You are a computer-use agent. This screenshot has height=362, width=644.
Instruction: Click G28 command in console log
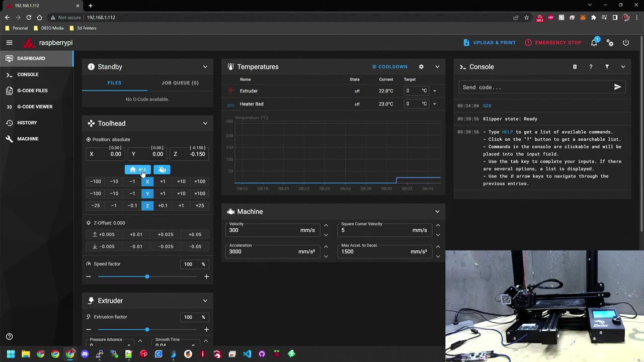pyautogui.click(x=487, y=106)
